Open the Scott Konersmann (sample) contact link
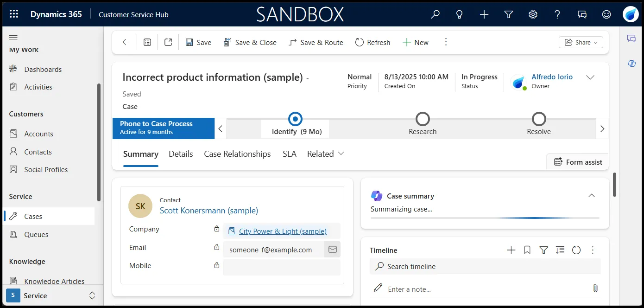Image resolution: width=644 pixels, height=308 pixels. coord(209,211)
